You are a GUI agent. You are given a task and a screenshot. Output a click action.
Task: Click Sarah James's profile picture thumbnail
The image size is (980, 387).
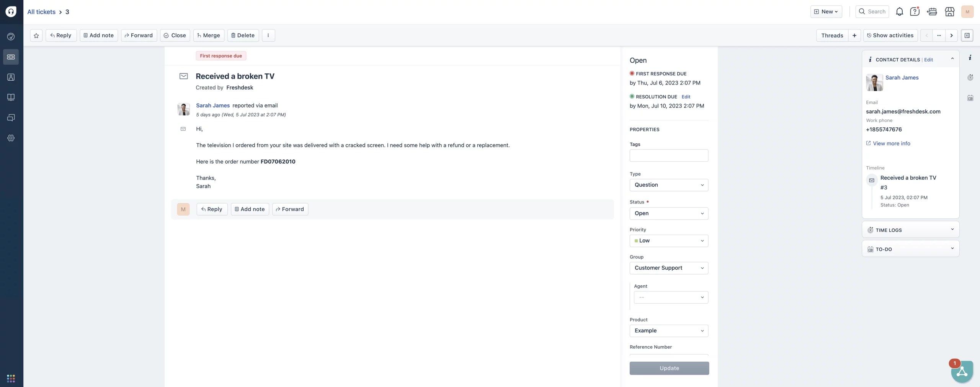click(x=874, y=82)
